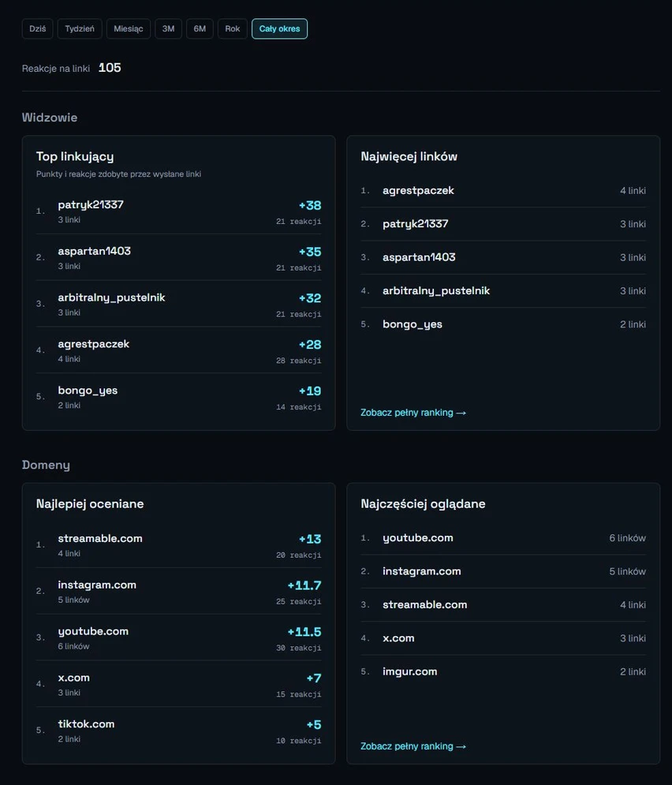Click the +35 score for aspartan1403
The height and width of the screenshot is (785, 672).
(310, 252)
